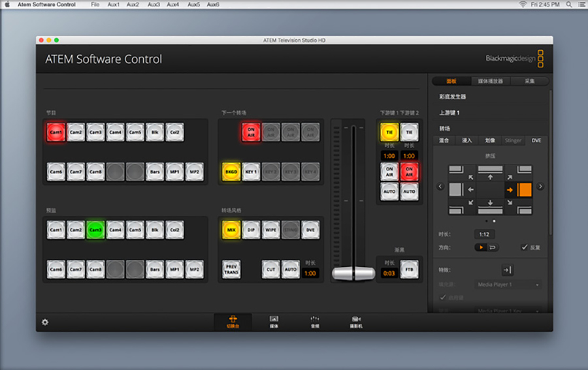Click the effects arrow-to-bar icon

pos(507,270)
